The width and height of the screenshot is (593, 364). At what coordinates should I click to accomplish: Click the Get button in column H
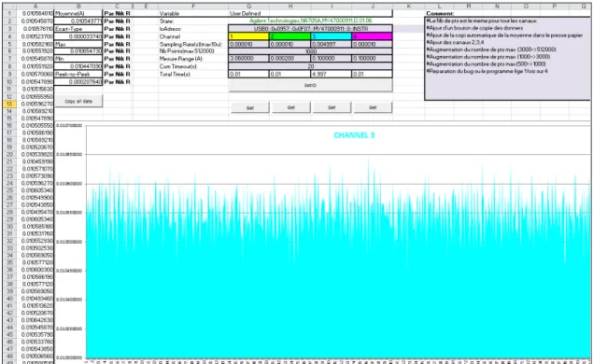coord(290,107)
